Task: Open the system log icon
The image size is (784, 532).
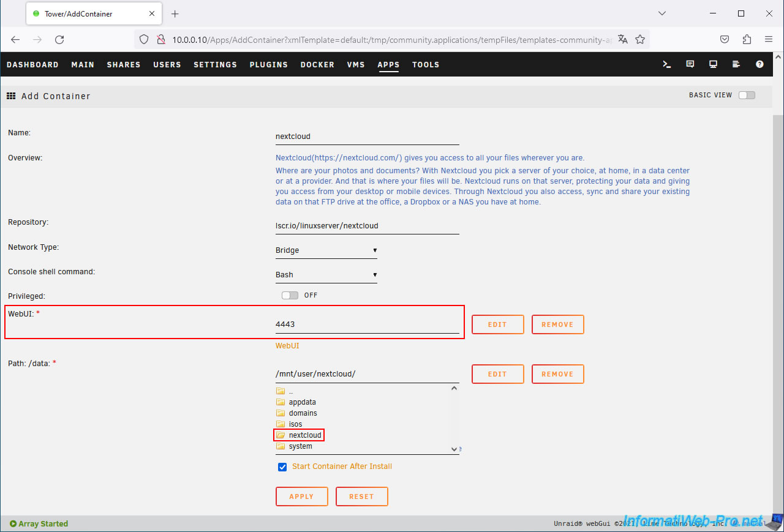Action: [x=736, y=64]
